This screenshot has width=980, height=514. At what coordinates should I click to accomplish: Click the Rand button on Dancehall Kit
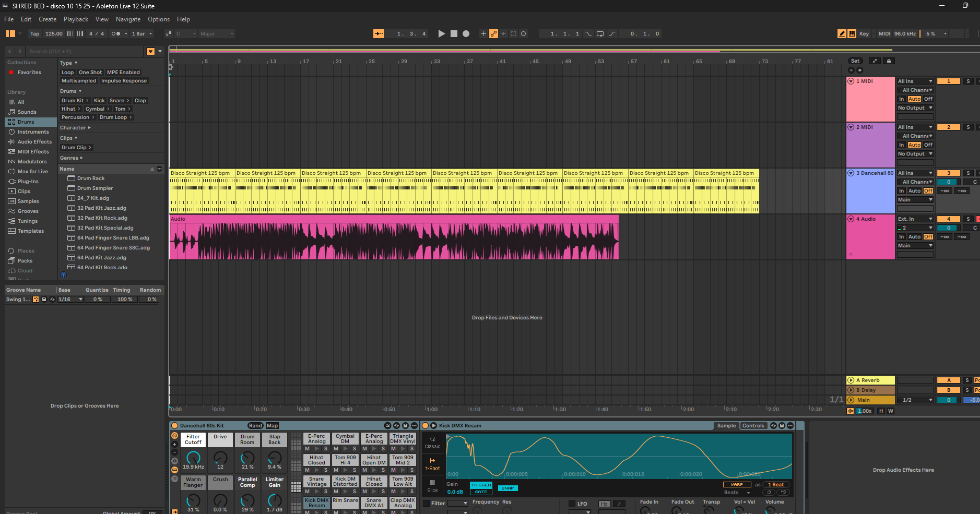[x=255, y=426]
